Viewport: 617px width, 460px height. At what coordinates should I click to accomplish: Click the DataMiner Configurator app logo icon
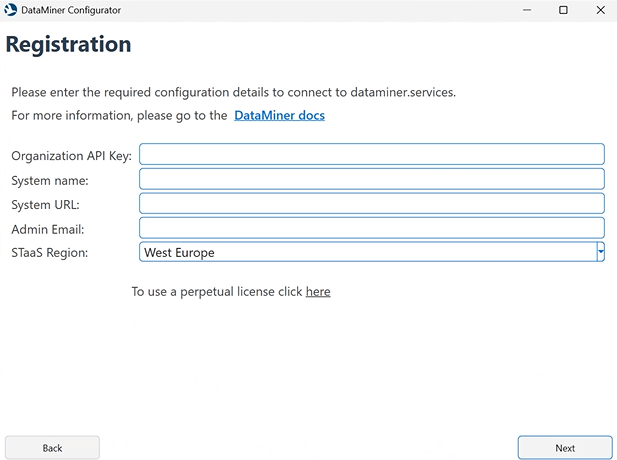[x=11, y=10]
